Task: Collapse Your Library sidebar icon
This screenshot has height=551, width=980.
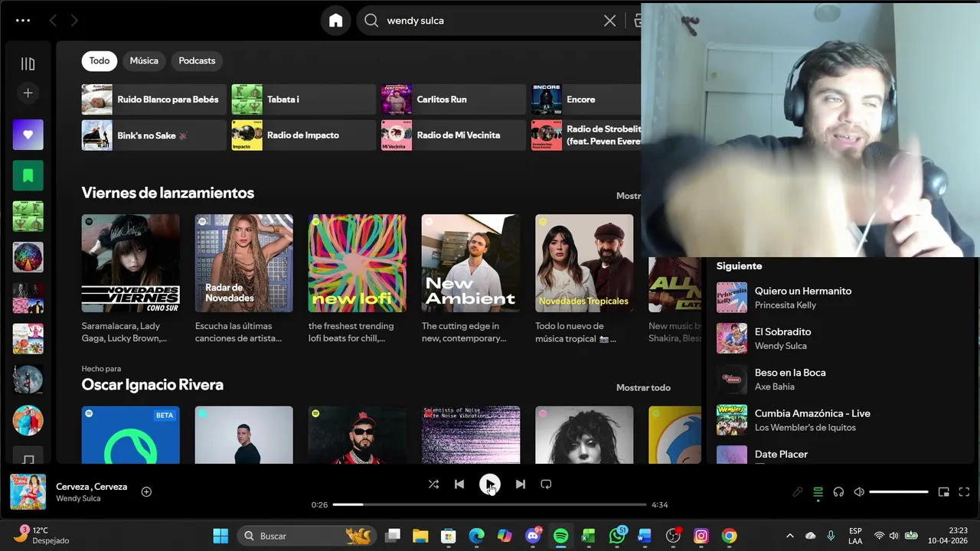Action: tap(28, 64)
